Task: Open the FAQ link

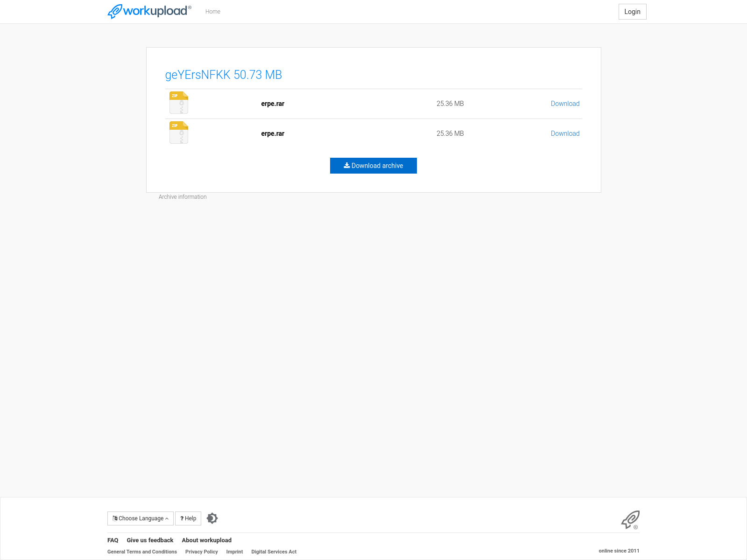Action: (113, 540)
